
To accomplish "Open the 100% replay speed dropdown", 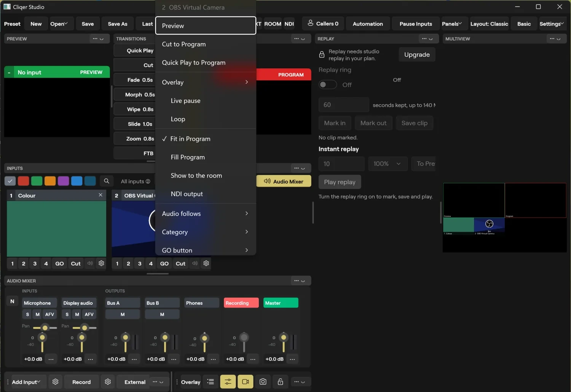I will (x=388, y=163).
